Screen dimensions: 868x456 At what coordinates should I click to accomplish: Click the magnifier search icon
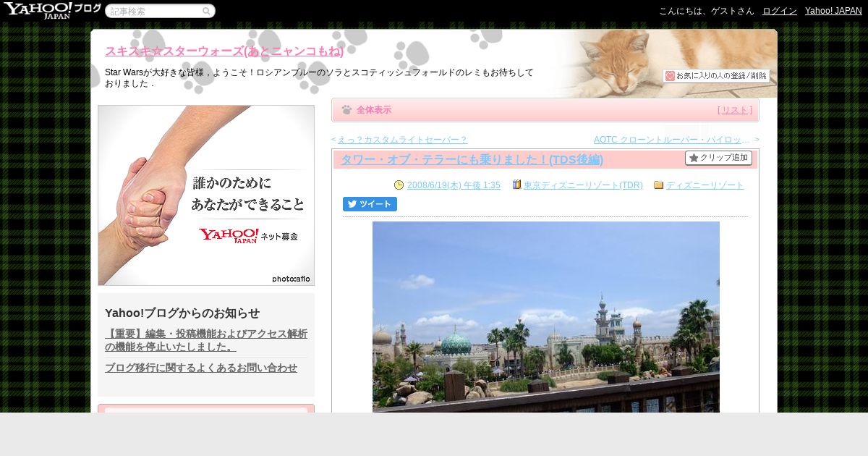coord(206,11)
